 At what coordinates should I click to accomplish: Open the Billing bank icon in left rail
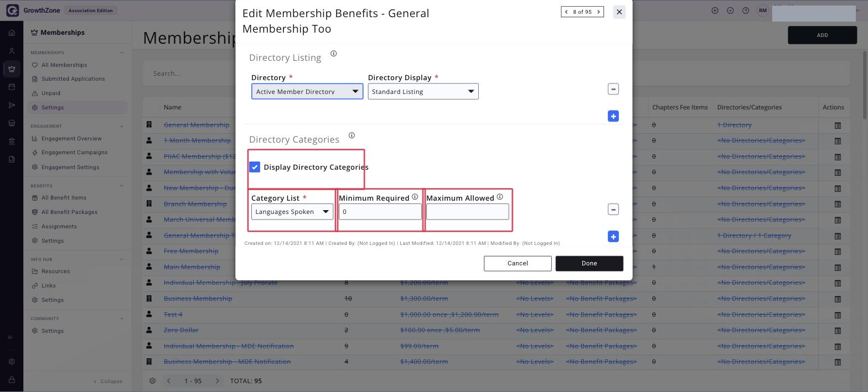(x=12, y=142)
